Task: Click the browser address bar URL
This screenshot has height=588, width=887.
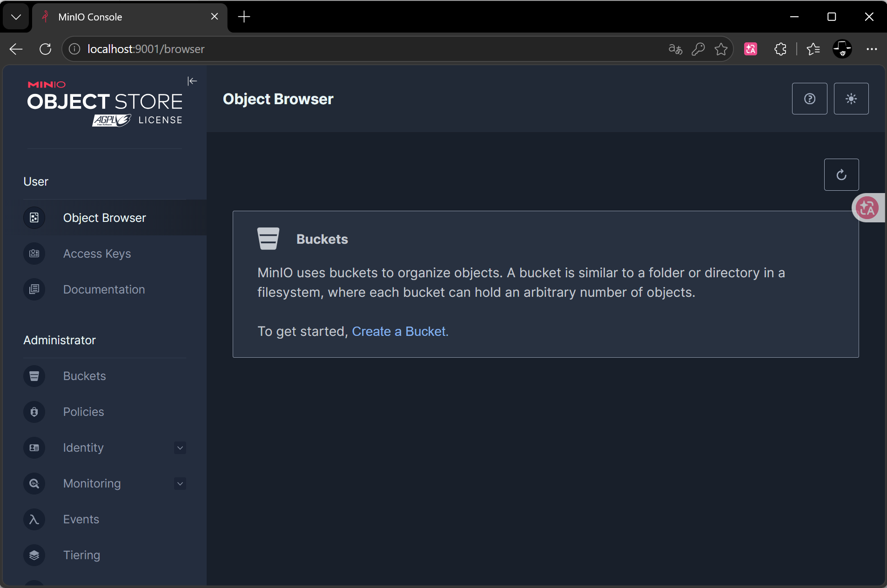Action: point(146,49)
